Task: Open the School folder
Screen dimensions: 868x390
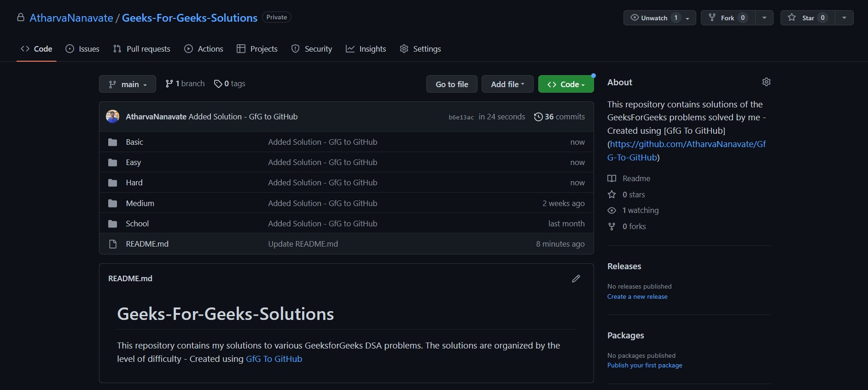Action: (137, 224)
